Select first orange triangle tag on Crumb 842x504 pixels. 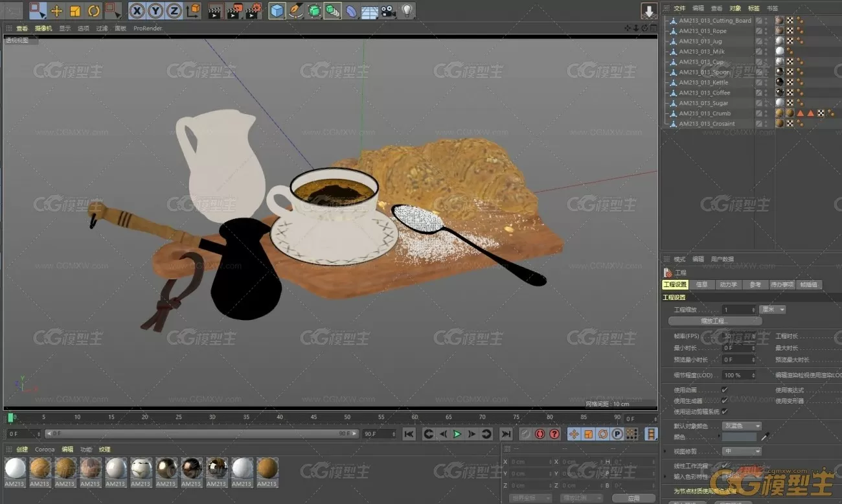coord(801,113)
